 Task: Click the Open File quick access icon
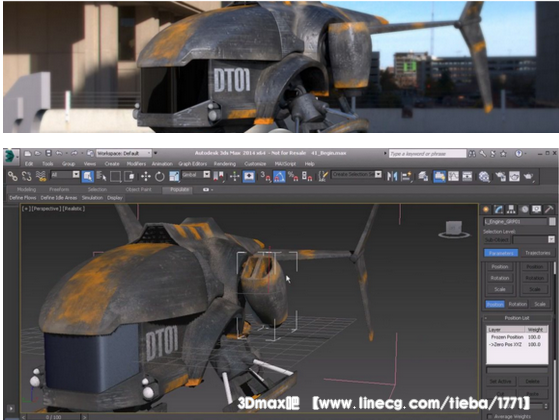point(38,153)
